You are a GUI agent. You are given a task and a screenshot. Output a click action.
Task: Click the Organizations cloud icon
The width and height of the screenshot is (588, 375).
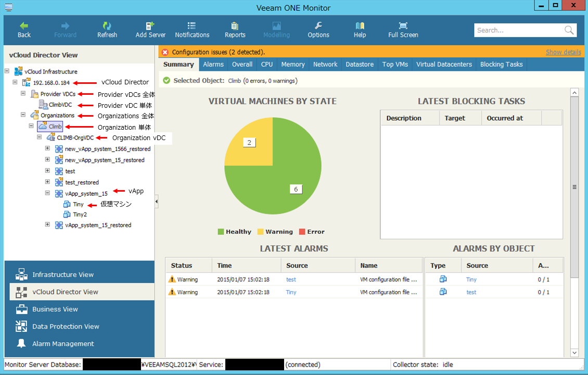34,115
